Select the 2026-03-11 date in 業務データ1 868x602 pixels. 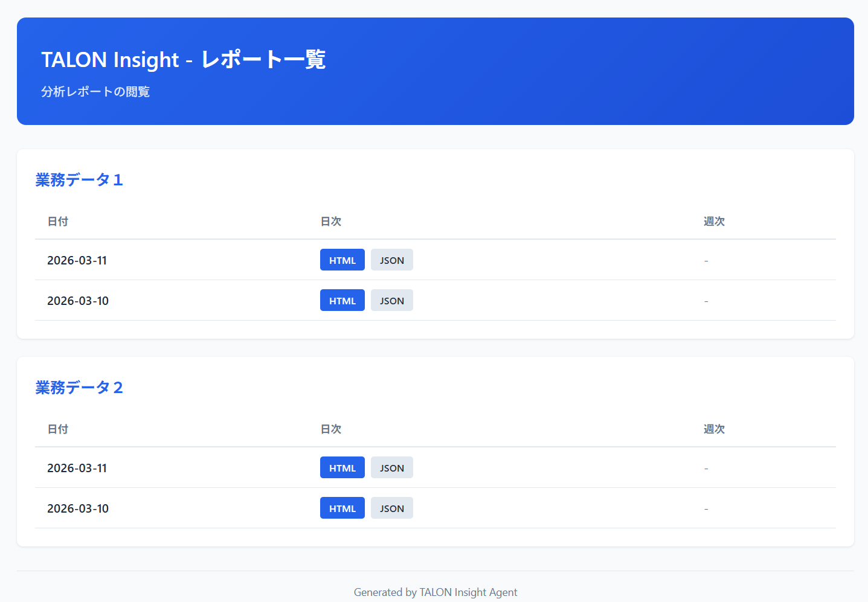pos(77,260)
